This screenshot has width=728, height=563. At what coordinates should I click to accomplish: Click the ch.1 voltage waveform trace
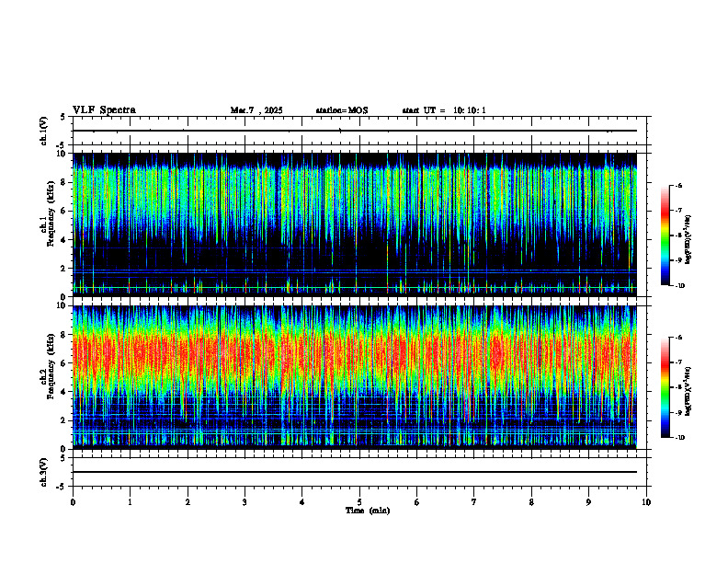355,131
